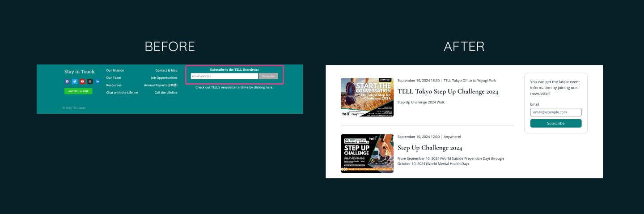Click the '© 2024 TELL Japan' copyright text

tap(74, 107)
